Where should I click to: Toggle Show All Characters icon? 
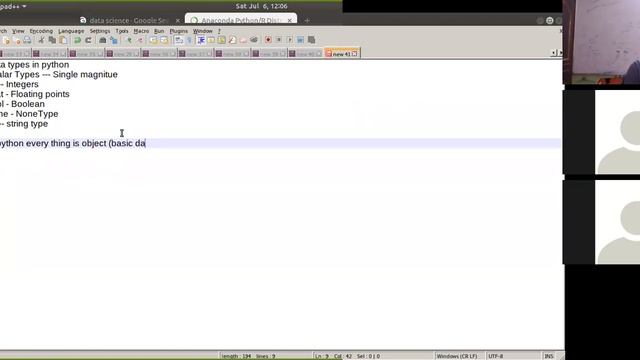pyautogui.click(x=189, y=40)
